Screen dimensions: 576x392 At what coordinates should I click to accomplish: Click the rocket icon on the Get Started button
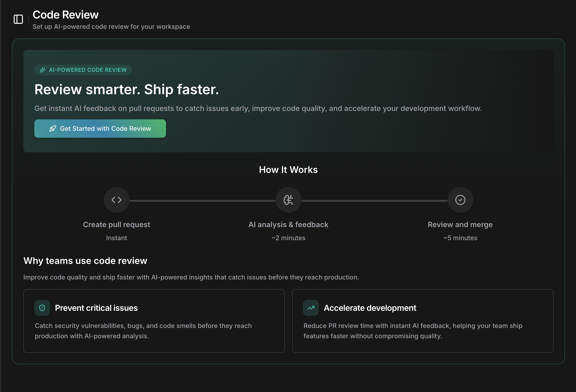pos(53,129)
